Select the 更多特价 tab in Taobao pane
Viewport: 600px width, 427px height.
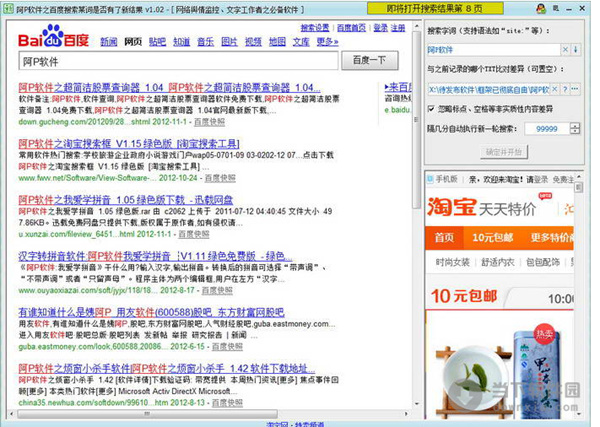pyautogui.click(x=551, y=238)
